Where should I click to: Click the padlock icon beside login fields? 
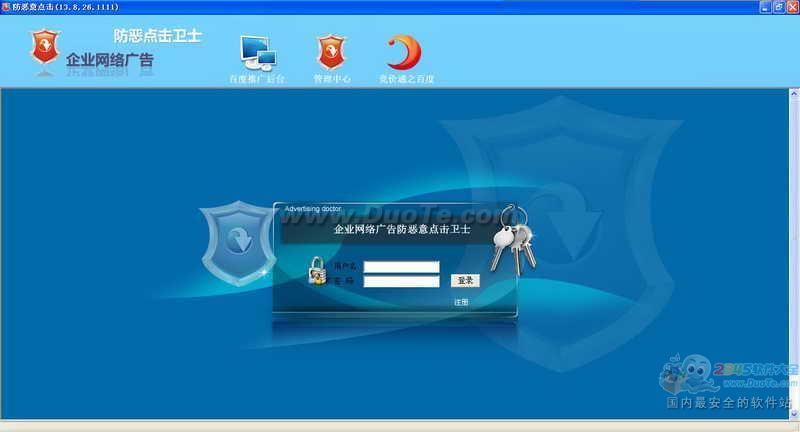pos(317,271)
